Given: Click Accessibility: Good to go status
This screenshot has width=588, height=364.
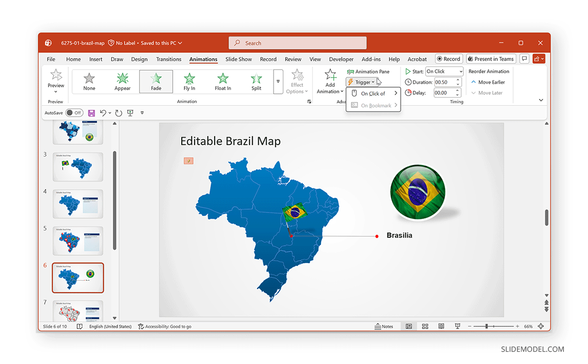Looking at the screenshot, I should coord(165,326).
